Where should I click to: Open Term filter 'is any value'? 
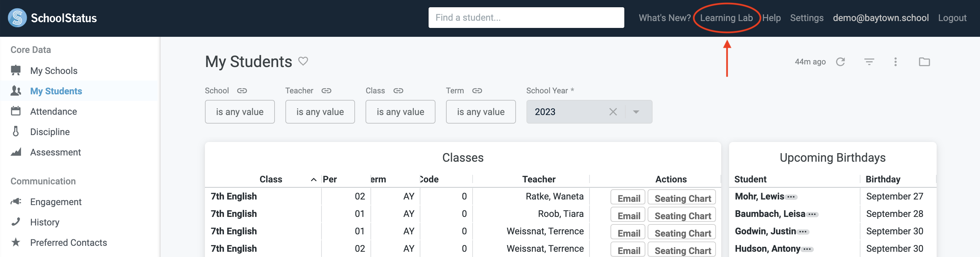click(481, 111)
